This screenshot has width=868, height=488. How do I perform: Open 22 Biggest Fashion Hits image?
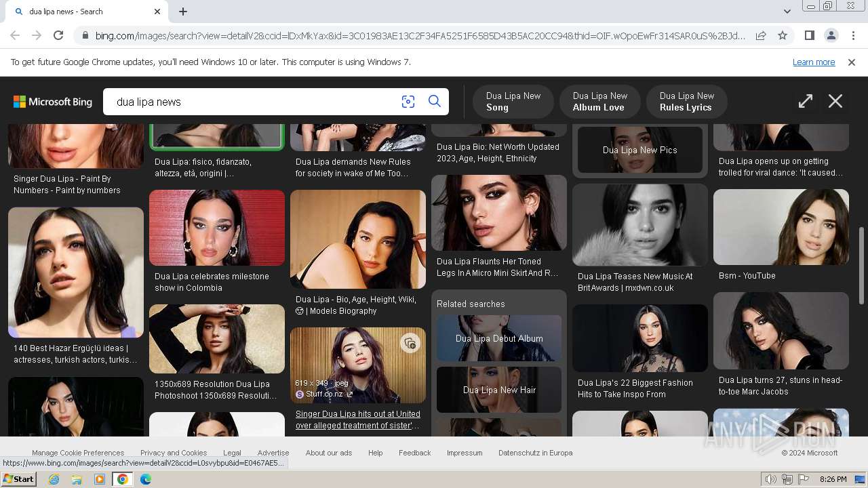tap(640, 338)
